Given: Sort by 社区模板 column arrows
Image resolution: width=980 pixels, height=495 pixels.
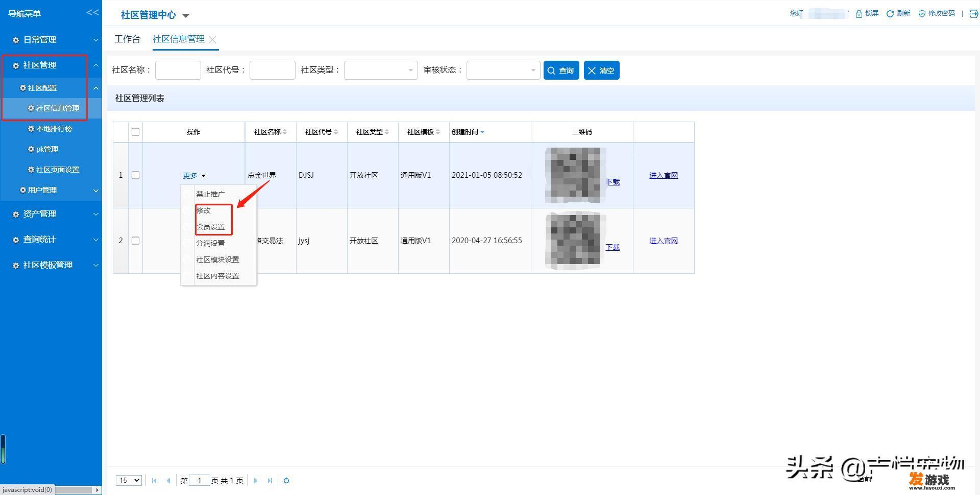Looking at the screenshot, I should pyautogui.click(x=438, y=132).
